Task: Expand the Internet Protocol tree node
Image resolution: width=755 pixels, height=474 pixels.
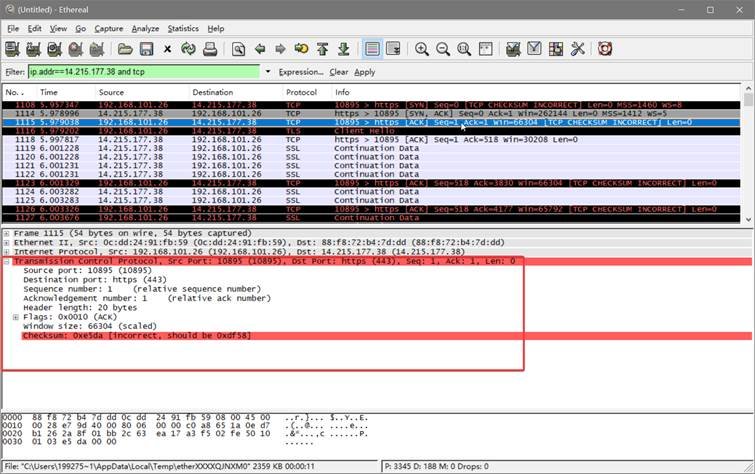Action: pyautogui.click(x=7, y=252)
